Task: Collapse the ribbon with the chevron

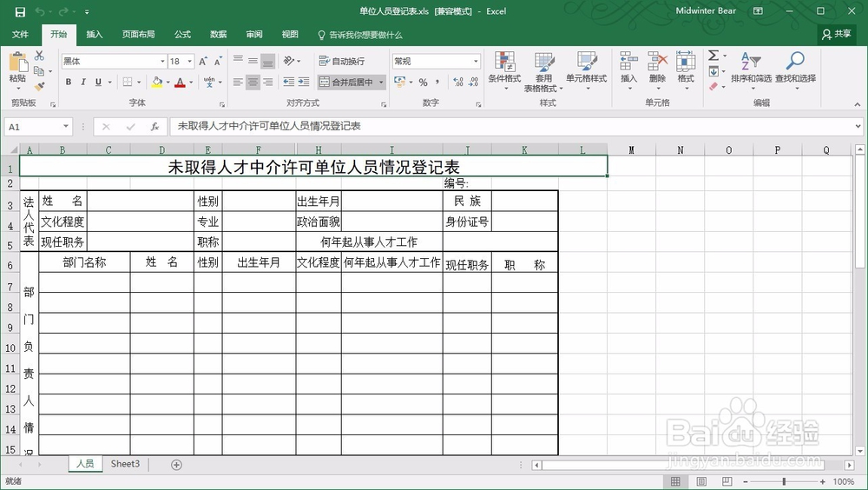Action: [857, 104]
